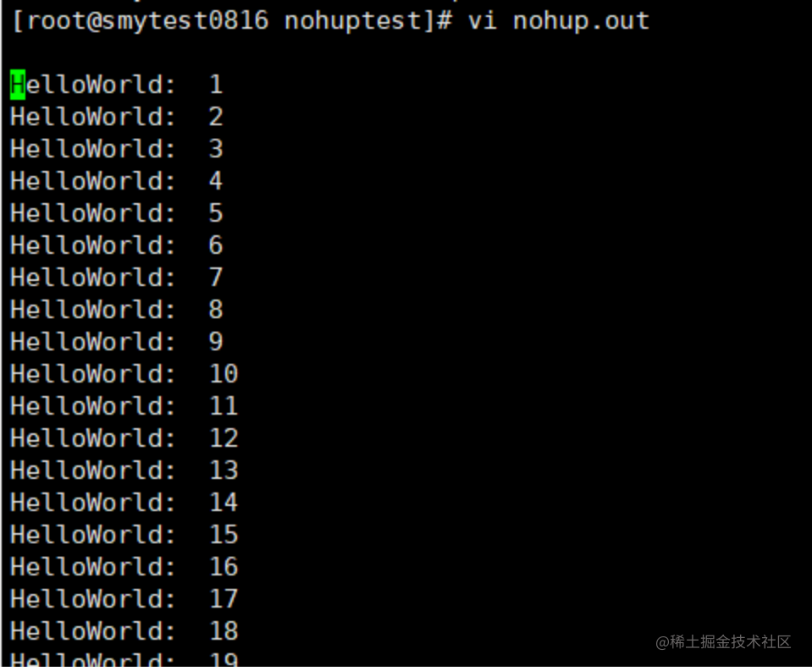This screenshot has height=671, width=812.
Task: Click the HelloWorld: 18 line
Action: coord(124,631)
